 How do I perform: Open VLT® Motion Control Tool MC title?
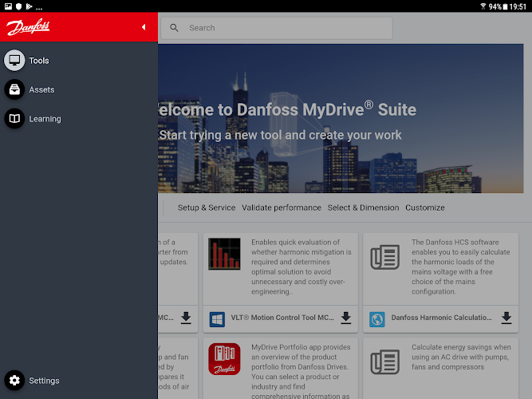[x=282, y=318]
